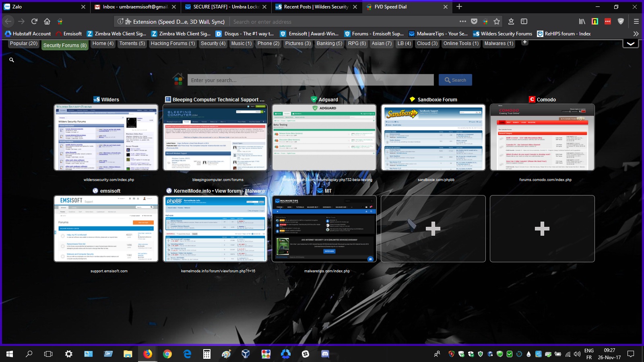The image size is (644, 362).
Task: Focus the 'Enter your search' field
Action: click(x=310, y=80)
